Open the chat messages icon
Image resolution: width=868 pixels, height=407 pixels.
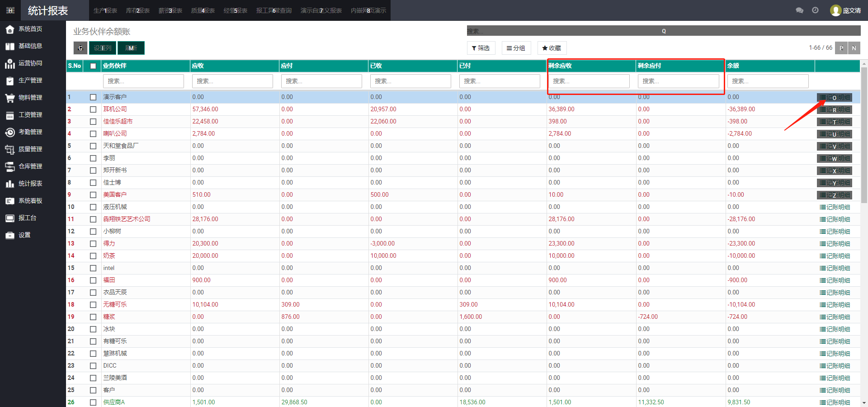point(799,10)
